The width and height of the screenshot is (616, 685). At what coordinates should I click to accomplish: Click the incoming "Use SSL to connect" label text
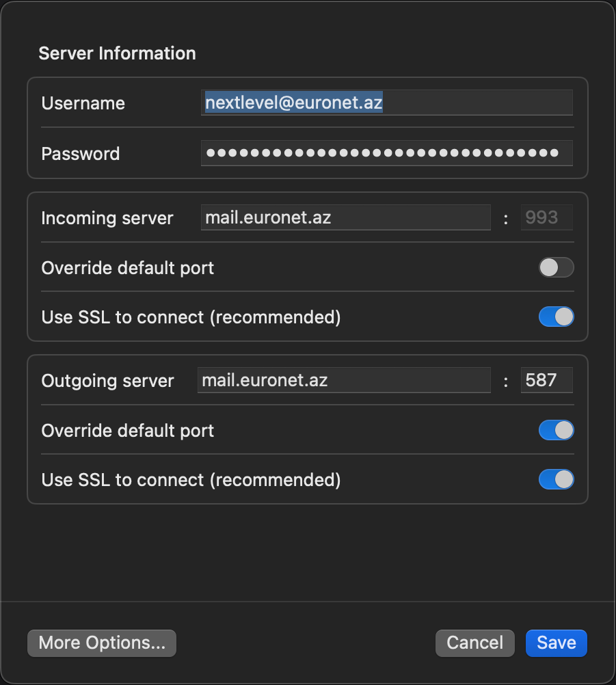point(191,317)
